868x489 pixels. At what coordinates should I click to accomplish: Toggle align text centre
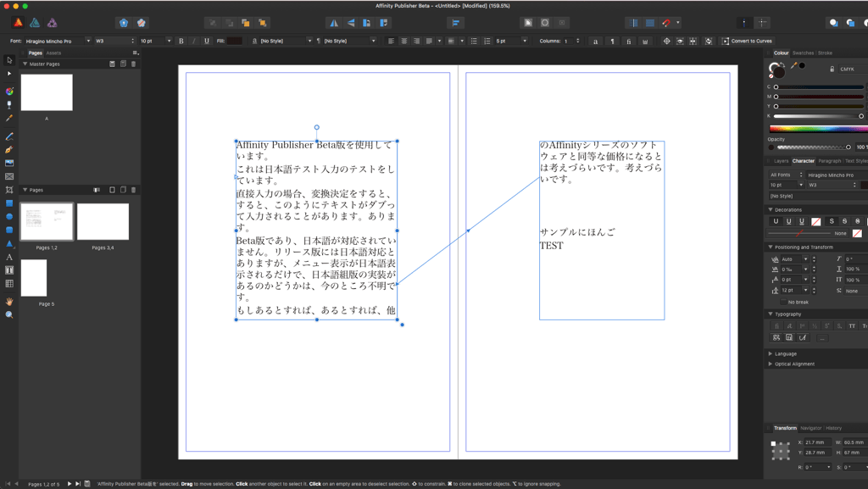pyautogui.click(x=403, y=41)
